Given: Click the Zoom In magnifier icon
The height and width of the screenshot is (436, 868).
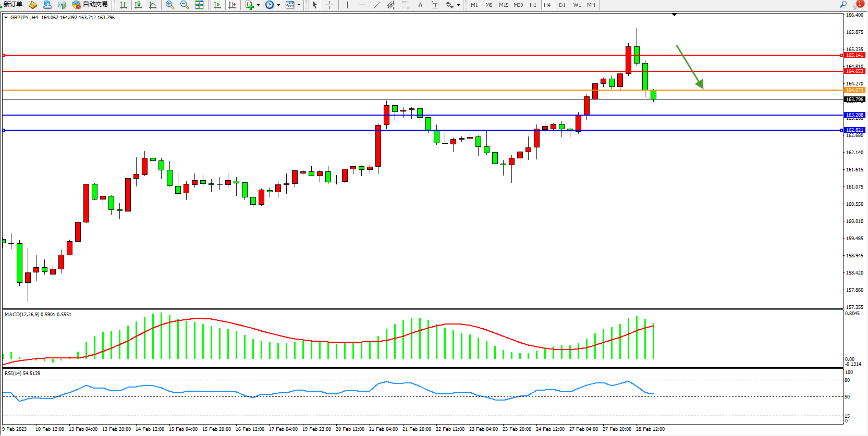Looking at the screenshot, I should 170,5.
